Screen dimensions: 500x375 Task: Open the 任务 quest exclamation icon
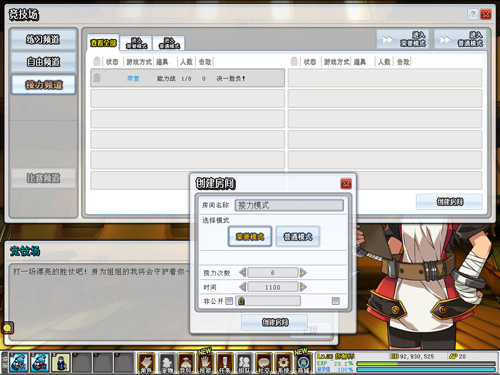point(225,363)
